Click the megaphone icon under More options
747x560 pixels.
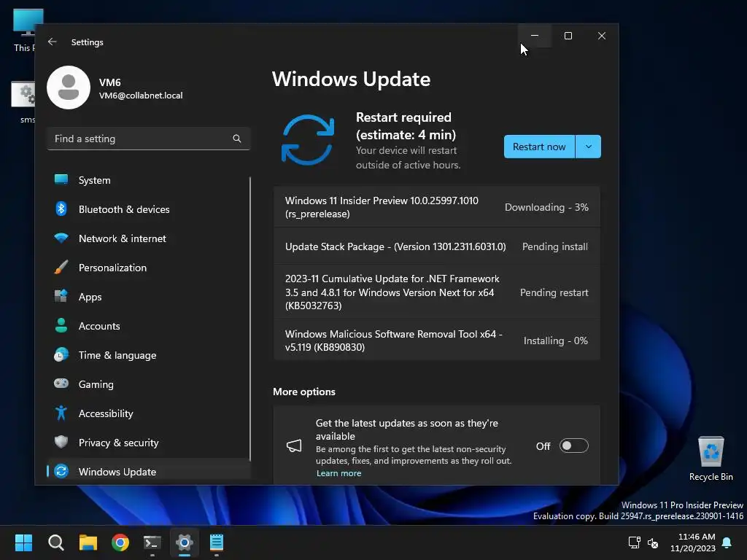click(x=294, y=446)
